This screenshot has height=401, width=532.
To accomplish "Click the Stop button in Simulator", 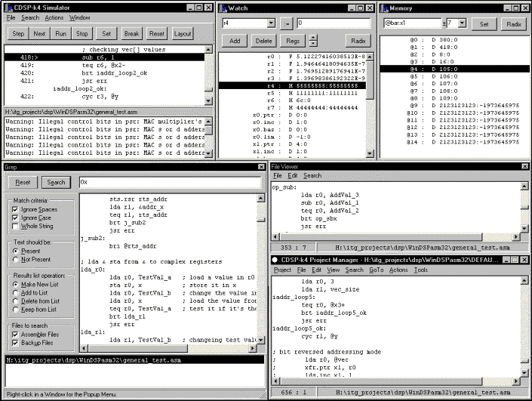I will 81,34.
